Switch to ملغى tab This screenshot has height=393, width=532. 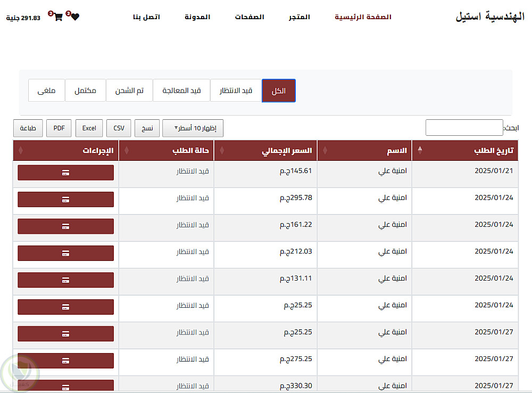(46, 91)
